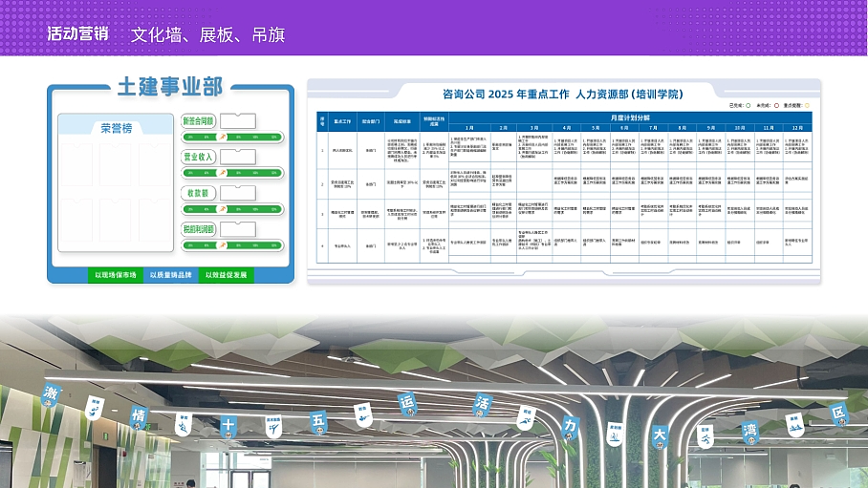
Task: Click the 新签合同额 green progress bar
Action: coord(232,137)
